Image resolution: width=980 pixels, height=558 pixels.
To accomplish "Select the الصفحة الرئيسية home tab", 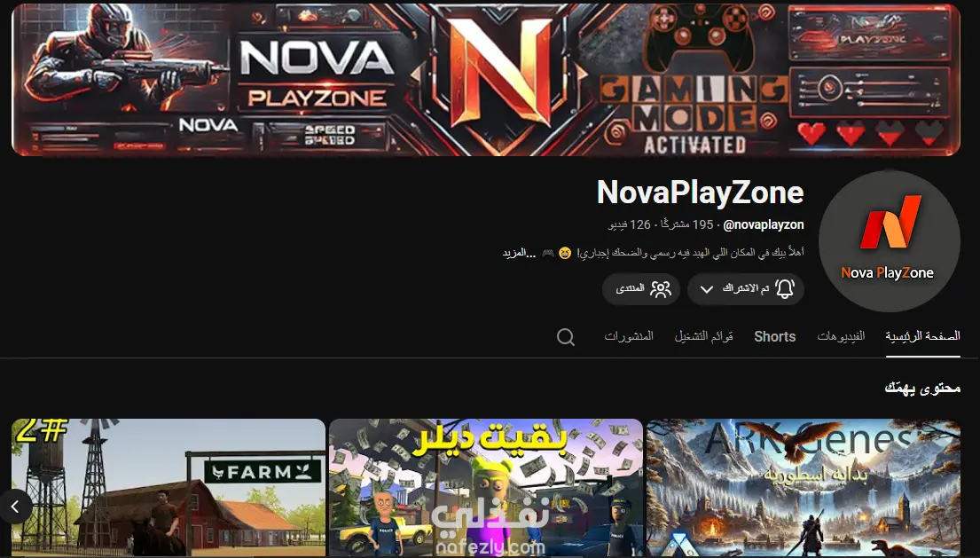I will tap(922, 336).
